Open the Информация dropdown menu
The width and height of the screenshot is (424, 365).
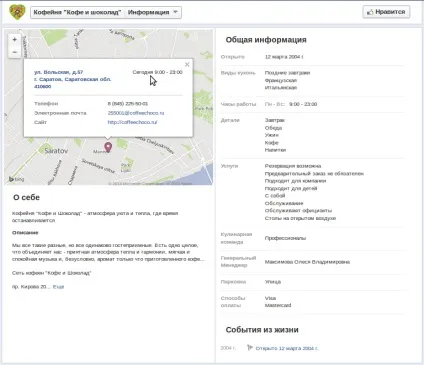(x=153, y=12)
